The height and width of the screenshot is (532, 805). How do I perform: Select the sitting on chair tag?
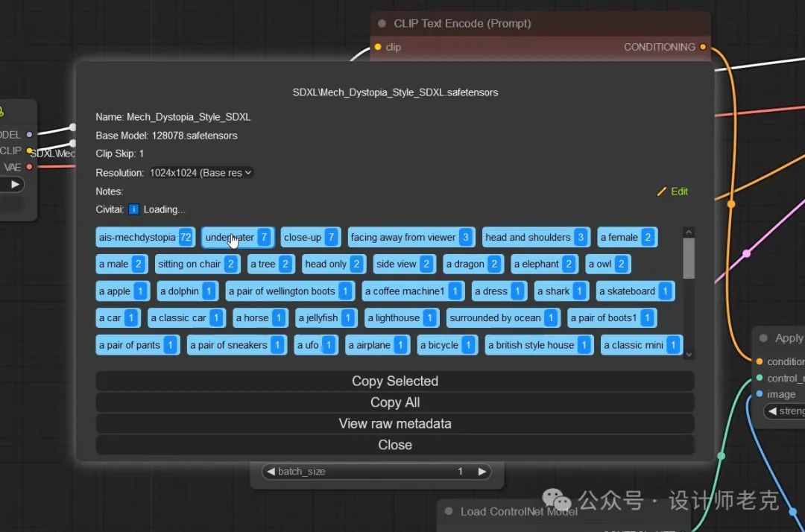(x=198, y=264)
